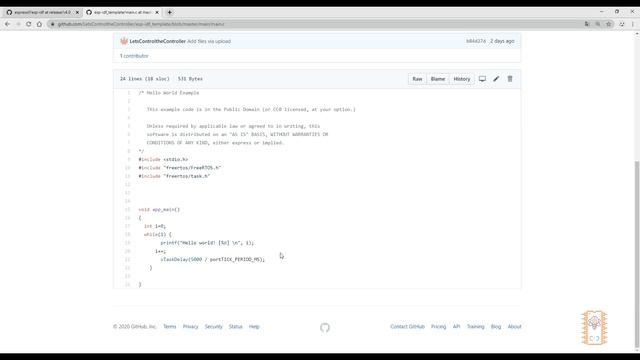
Task: Bookmark this page with the star icon
Action: click(609, 24)
